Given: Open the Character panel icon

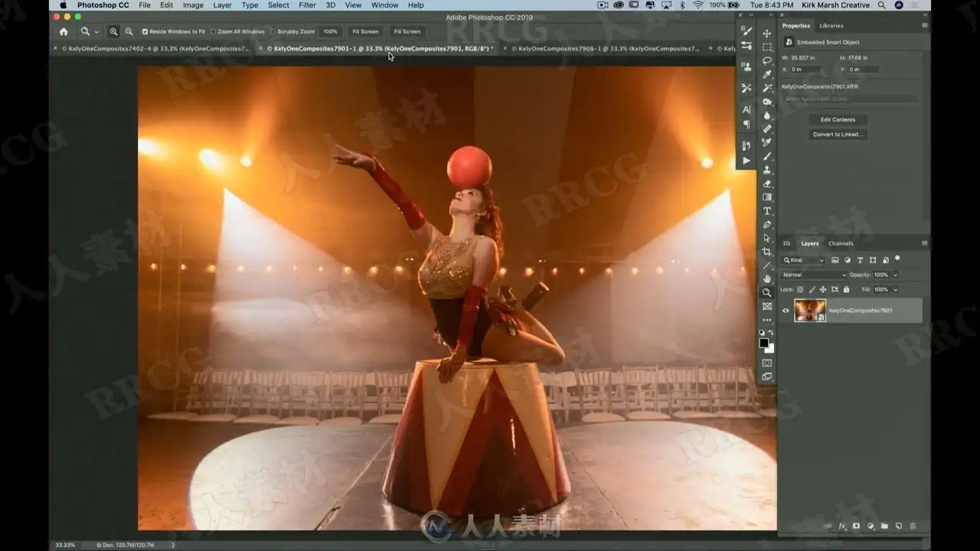Looking at the screenshot, I should pyautogui.click(x=746, y=109).
